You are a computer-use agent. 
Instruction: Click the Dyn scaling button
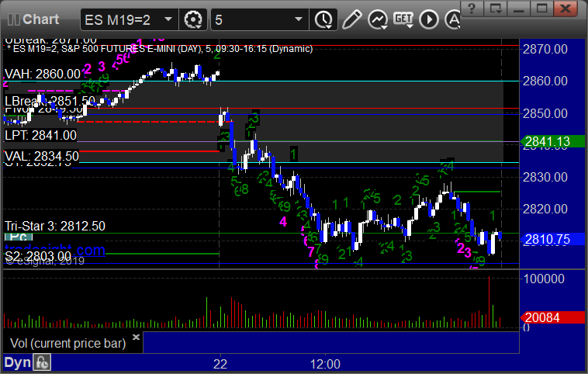point(17,362)
